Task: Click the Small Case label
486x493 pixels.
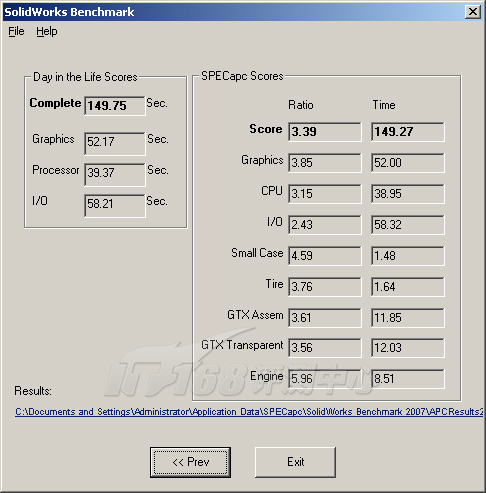Action: pos(257,253)
